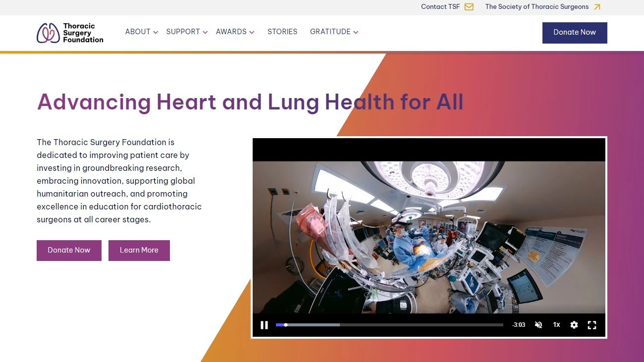
Task: Change the 1x playback speed
Action: coord(556,325)
